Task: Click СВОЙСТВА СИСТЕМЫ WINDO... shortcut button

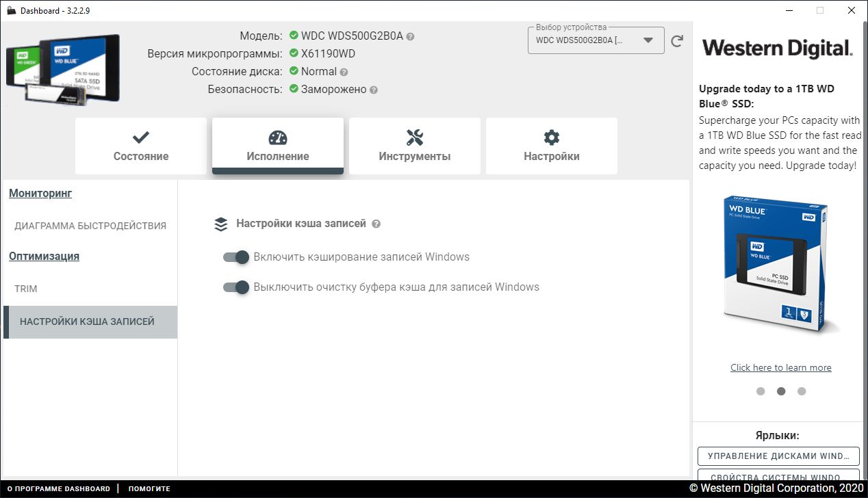Action: click(x=778, y=476)
